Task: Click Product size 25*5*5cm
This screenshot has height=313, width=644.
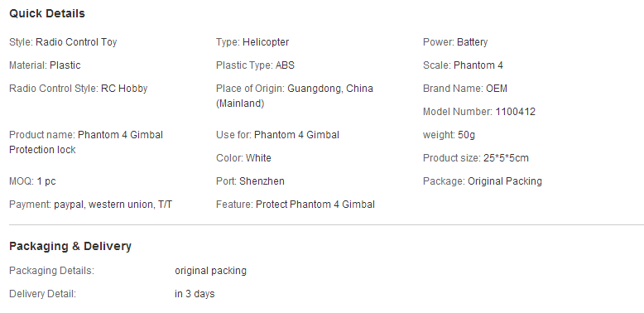Action: (x=476, y=158)
